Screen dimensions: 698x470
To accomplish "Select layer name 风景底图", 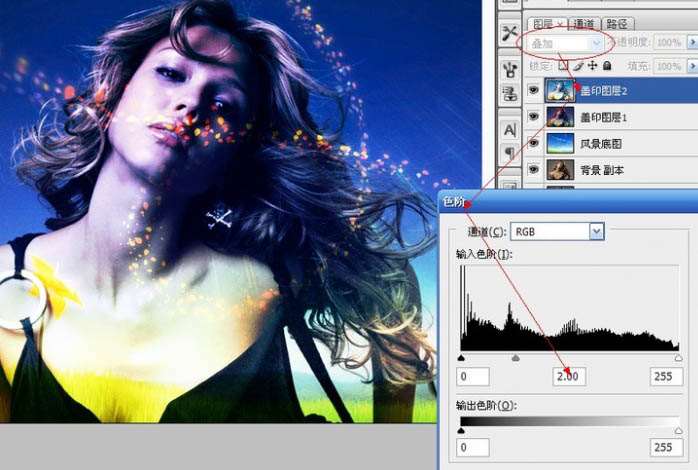I will pyautogui.click(x=601, y=144).
